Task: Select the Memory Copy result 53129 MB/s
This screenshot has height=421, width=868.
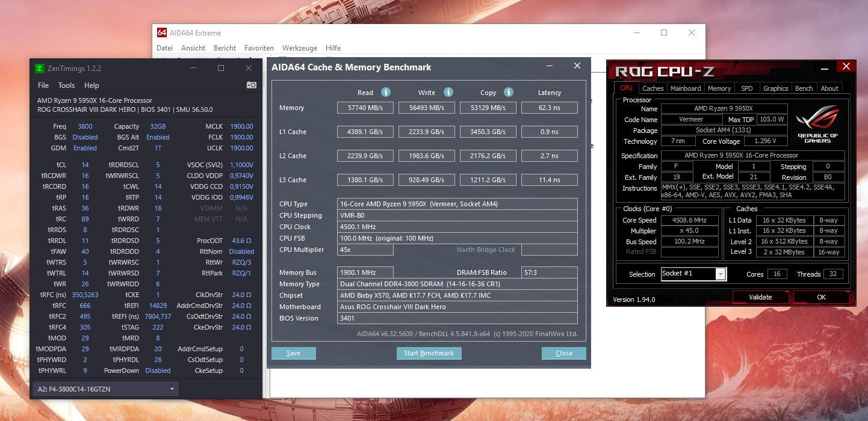Action: (x=488, y=108)
